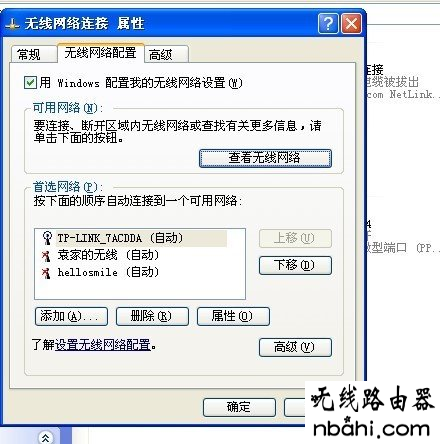440x444 pixels.
Task: Switch to the 高级 tab
Action: tap(166, 54)
